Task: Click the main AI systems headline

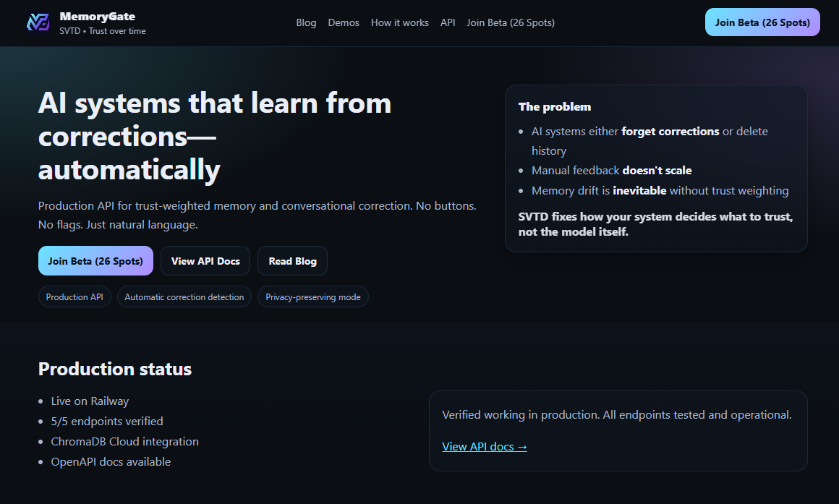Action: [214, 137]
